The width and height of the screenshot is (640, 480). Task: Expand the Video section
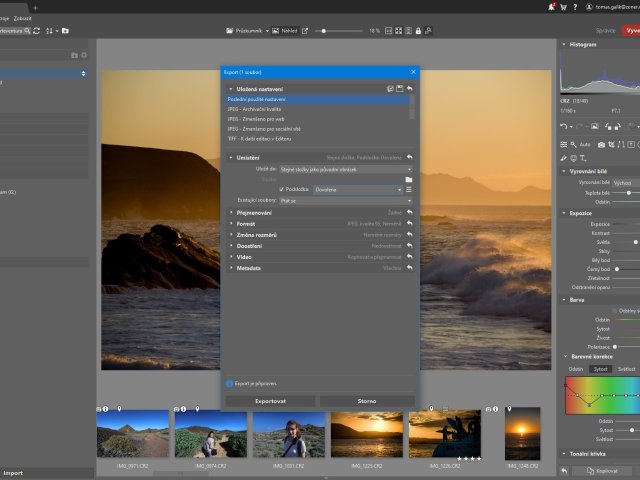point(231,257)
